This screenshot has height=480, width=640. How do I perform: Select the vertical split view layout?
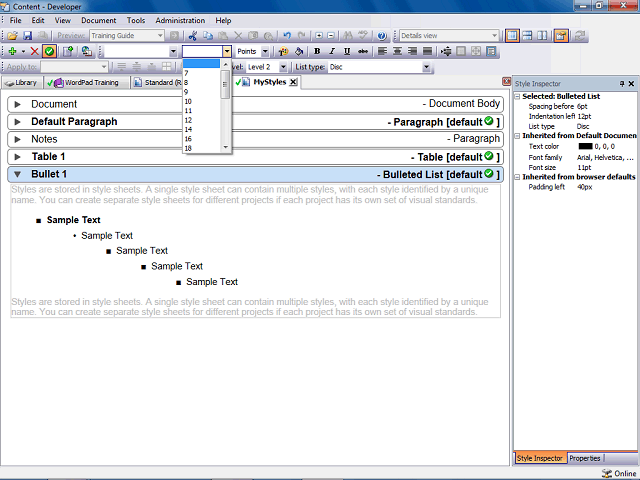[542, 36]
